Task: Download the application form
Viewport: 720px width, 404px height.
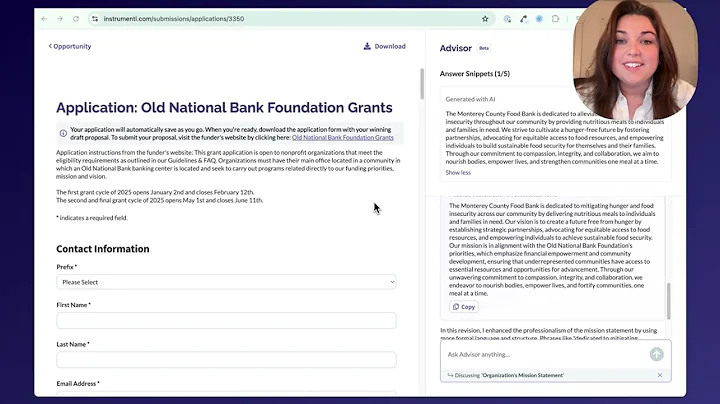Action: click(385, 46)
